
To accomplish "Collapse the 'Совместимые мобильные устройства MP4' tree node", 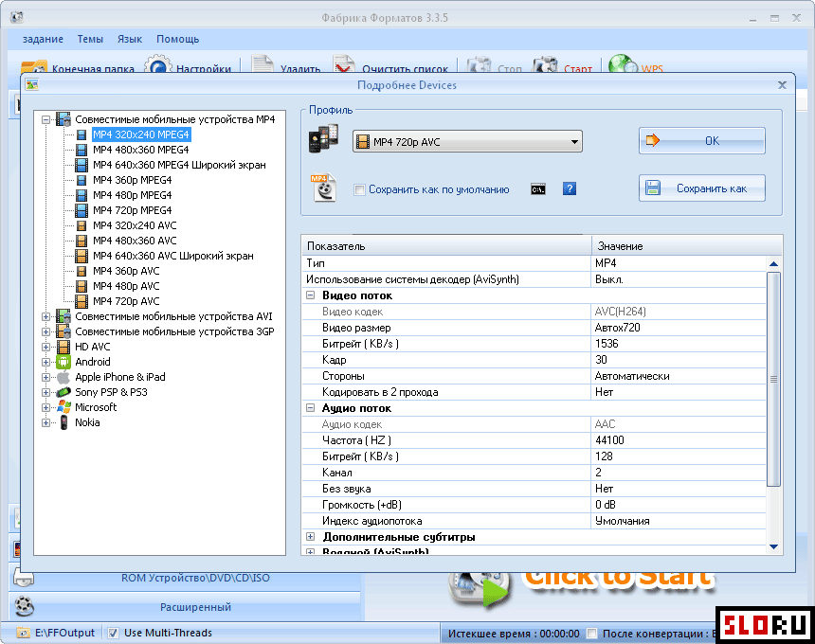I will click(x=45, y=119).
